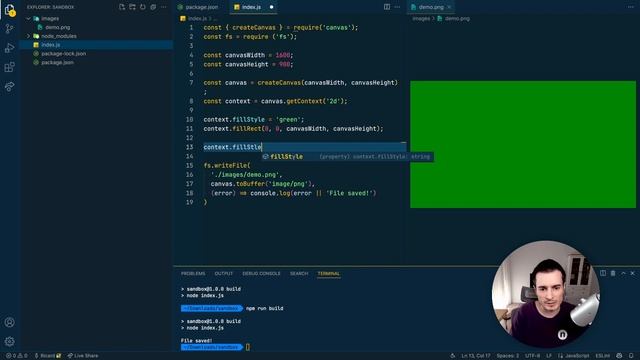This screenshot has width=640, height=360.
Task: Close the demo.png tab
Action: pos(449,7)
